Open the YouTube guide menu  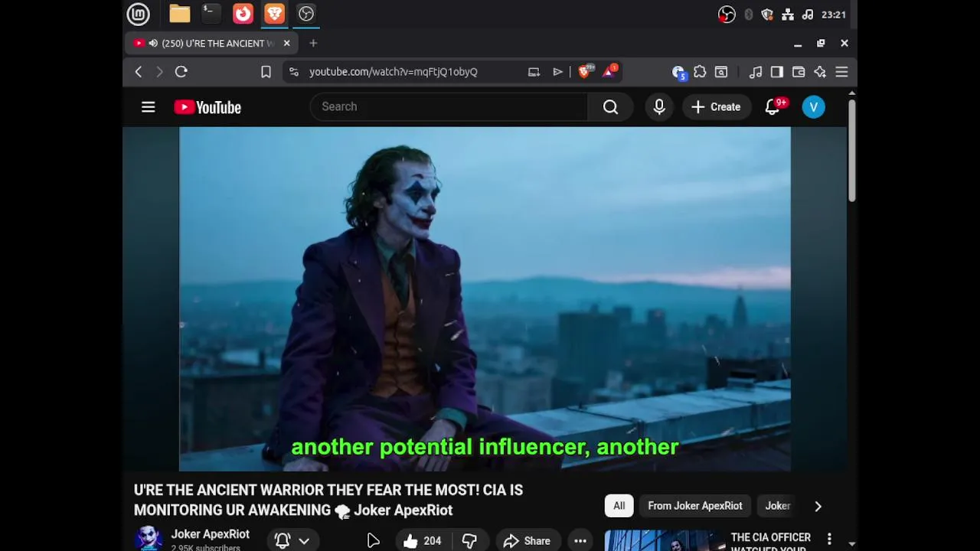[x=149, y=107]
